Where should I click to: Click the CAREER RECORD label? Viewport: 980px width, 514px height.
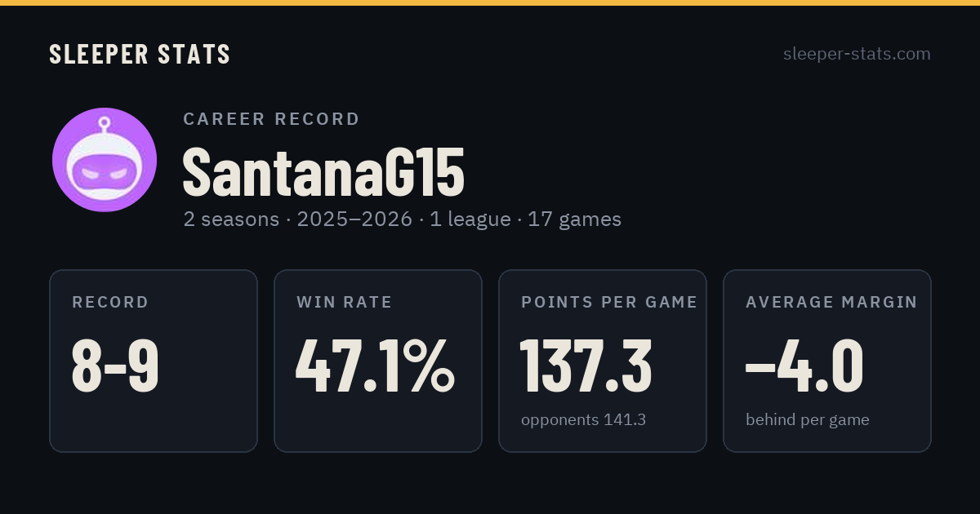click(x=271, y=119)
